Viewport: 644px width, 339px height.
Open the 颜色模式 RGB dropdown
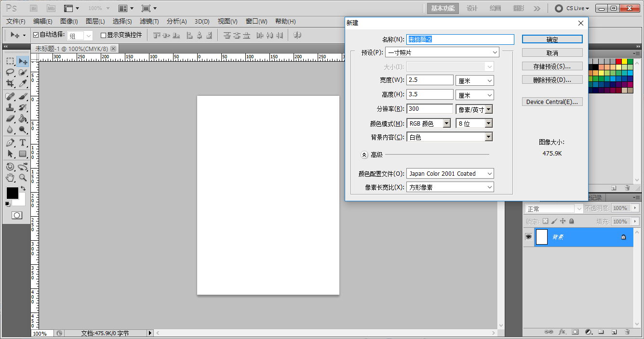click(429, 124)
